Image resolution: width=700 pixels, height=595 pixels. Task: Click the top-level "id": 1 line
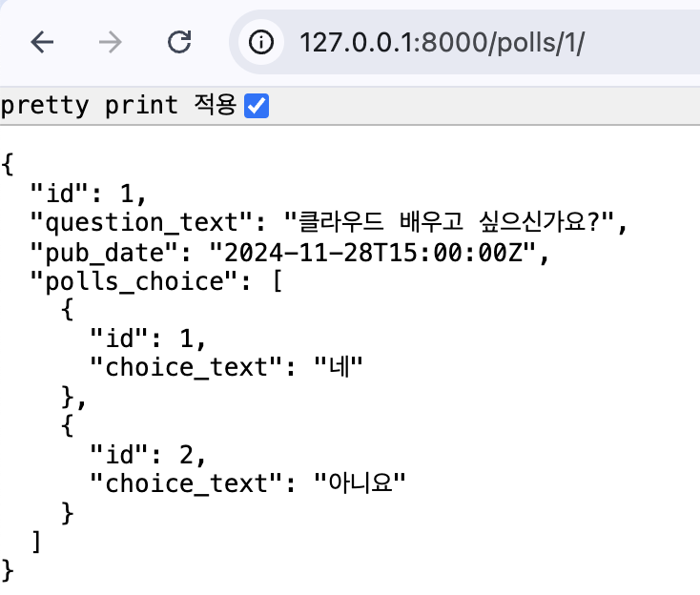88,194
